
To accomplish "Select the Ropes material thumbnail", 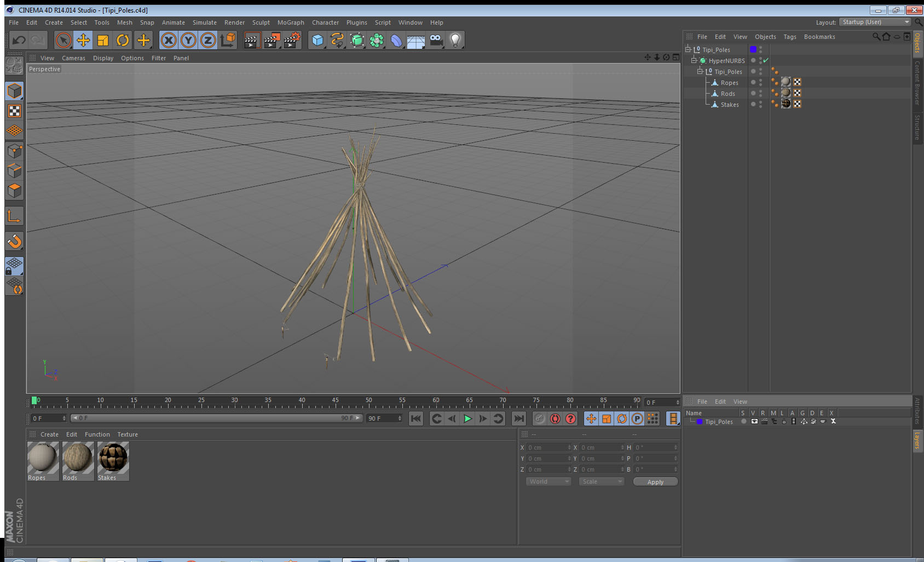I will pyautogui.click(x=43, y=457).
